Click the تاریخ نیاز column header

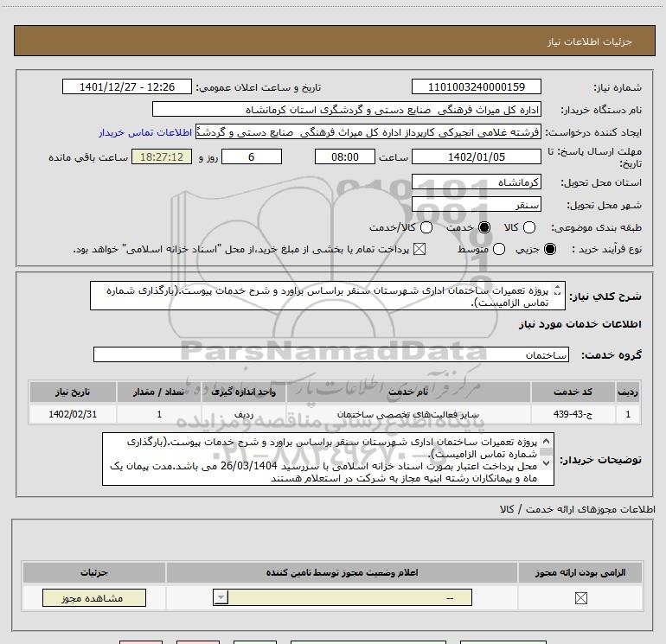pos(73,392)
